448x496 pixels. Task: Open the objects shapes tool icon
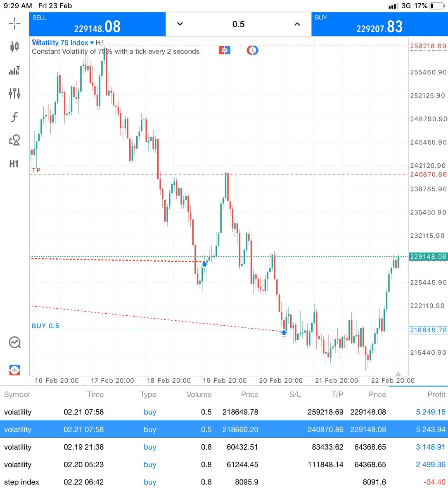[14, 140]
